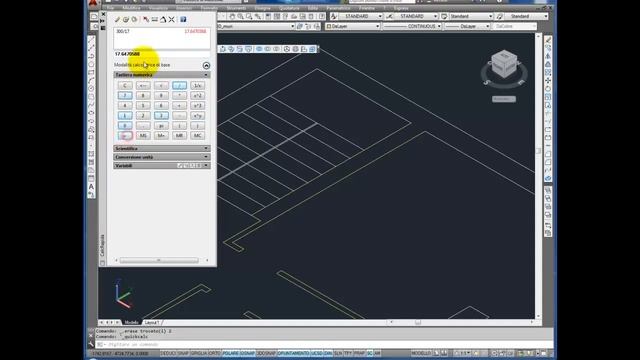The height and width of the screenshot is (360, 640).
Task: Switch to the Layout1 tab
Action: tap(152, 322)
